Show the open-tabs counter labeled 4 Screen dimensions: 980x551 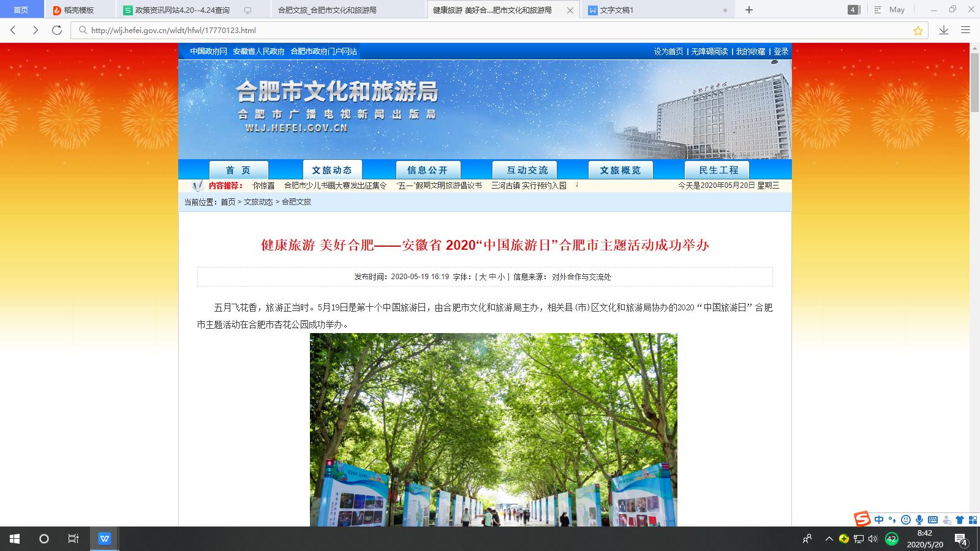(x=853, y=10)
